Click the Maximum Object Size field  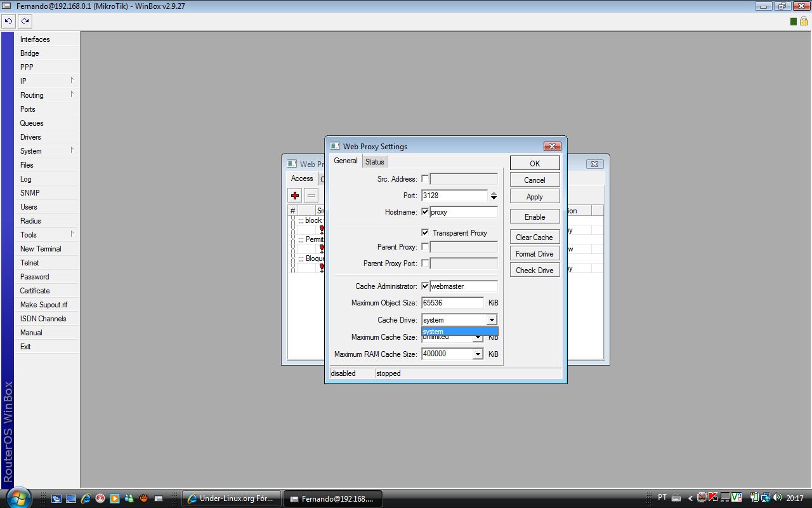click(452, 303)
